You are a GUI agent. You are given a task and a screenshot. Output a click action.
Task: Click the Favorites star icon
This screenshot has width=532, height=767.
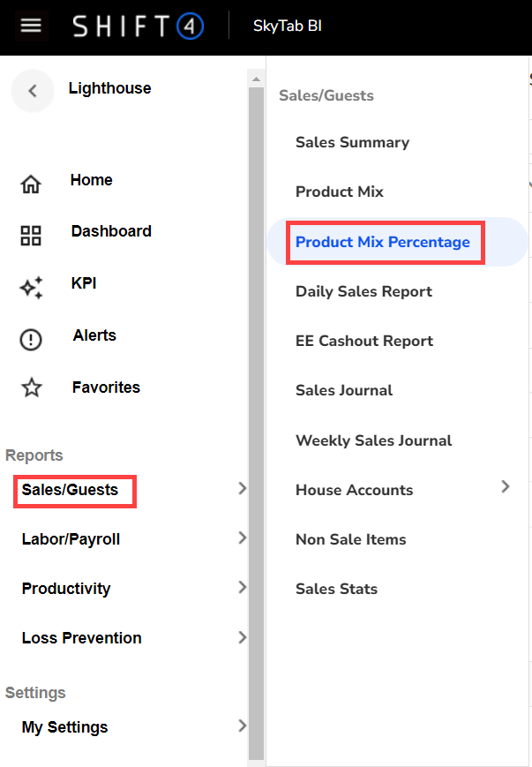tap(31, 387)
